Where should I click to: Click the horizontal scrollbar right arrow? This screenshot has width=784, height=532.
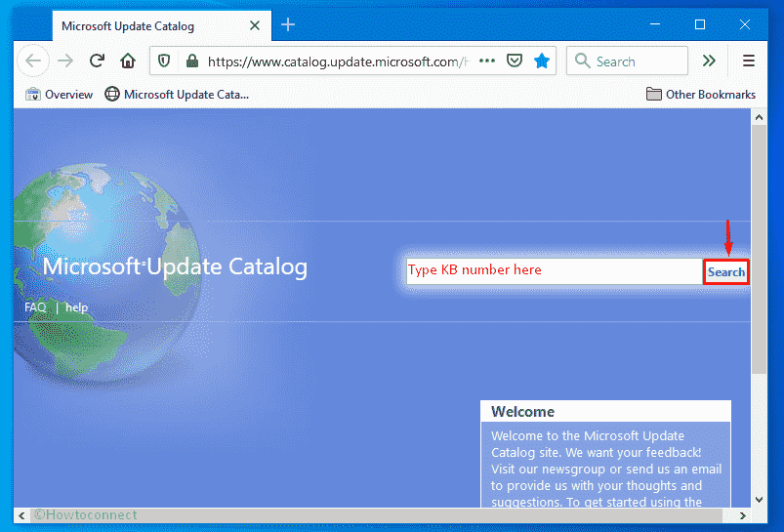pyautogui.click(x=743, y=515)
